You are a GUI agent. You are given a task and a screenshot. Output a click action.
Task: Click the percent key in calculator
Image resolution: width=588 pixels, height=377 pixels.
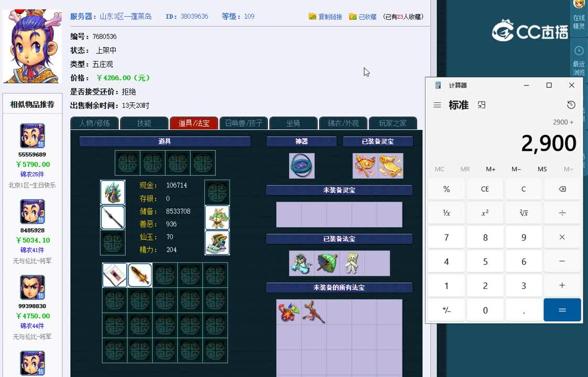(447, 189)
